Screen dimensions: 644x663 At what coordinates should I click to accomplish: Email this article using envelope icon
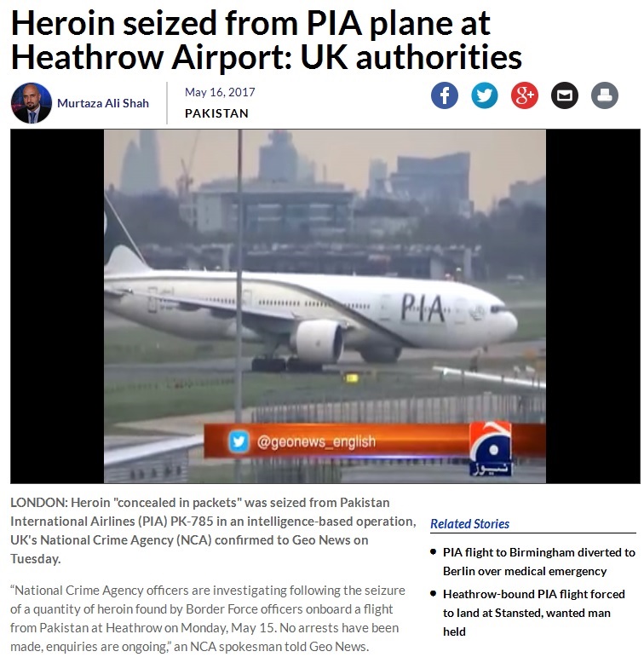point(565,95)
